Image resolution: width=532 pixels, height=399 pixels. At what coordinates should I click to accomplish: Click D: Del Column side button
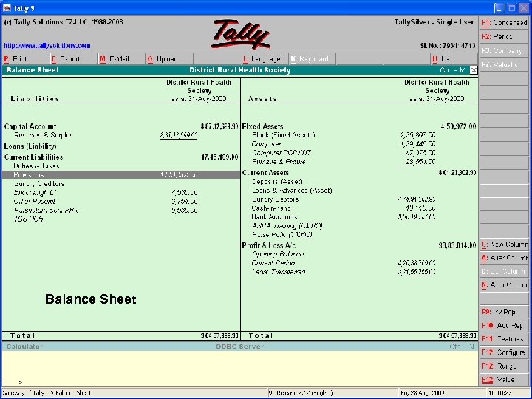click(504, 272)
